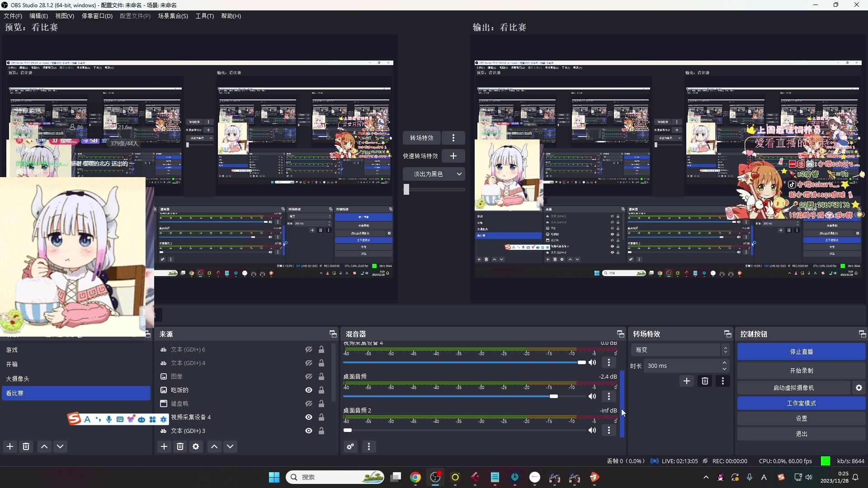Image resolution: width=868 pixels, height=488 pixels.
Task: Mute 桌面音频 with its speaker icon
Action: [592, 396]
